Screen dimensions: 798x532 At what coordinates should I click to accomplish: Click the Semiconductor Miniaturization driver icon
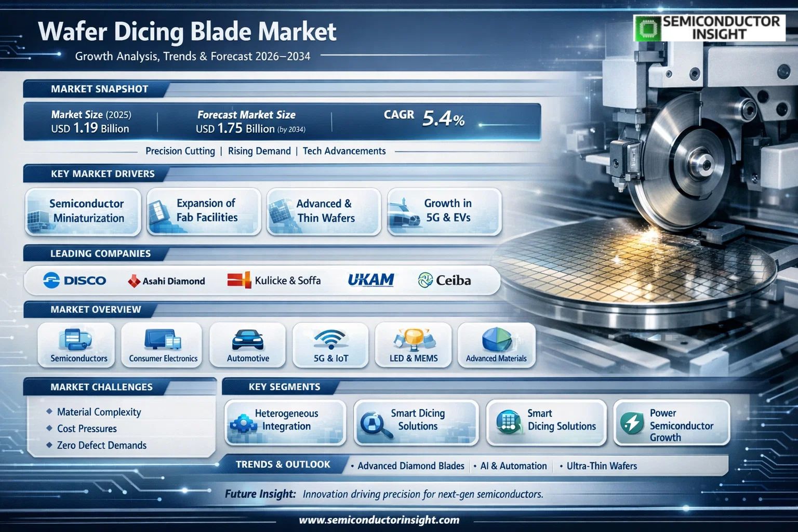(x=38, y=220)
